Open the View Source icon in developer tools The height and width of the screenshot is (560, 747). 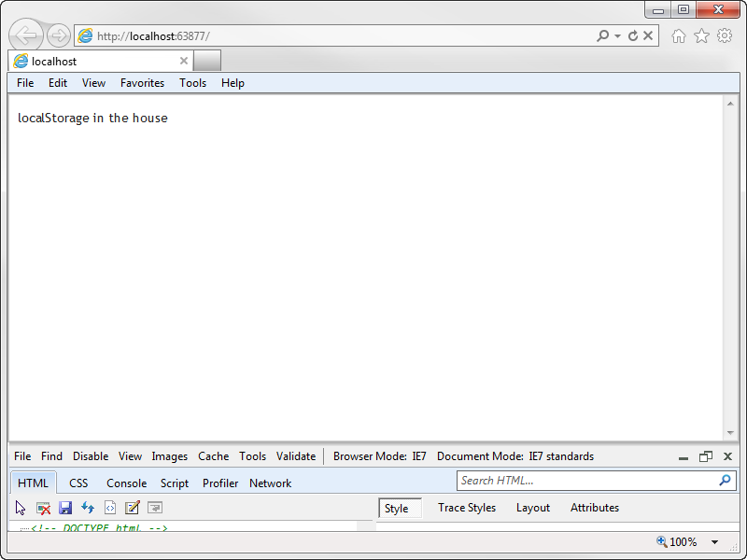pos(110,507)
